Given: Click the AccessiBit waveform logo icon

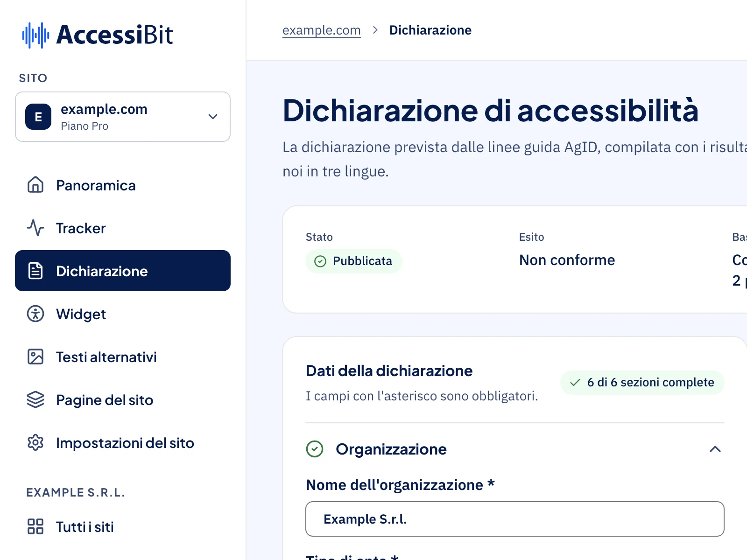Looking at the screenshot, I should (35, 35).
